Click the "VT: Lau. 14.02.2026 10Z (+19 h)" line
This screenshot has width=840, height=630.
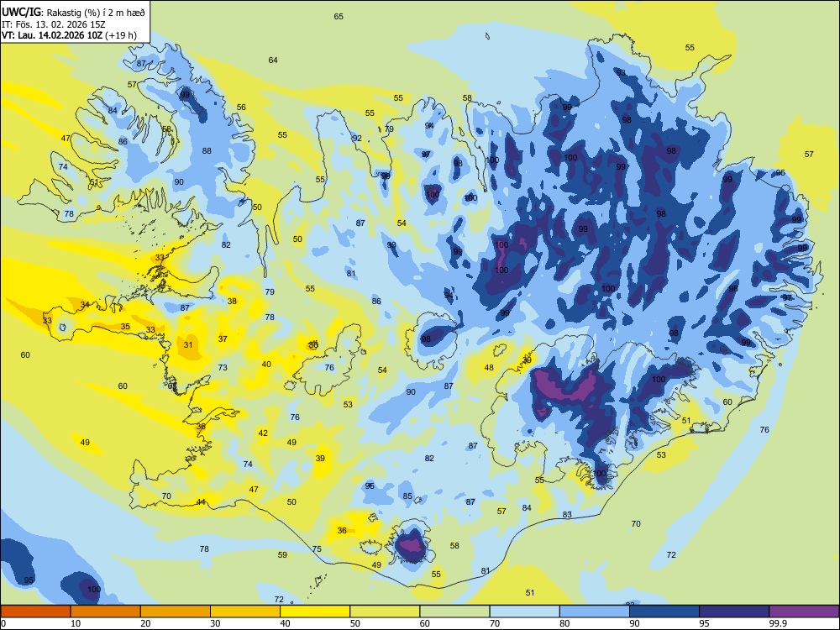click(69, 36)
